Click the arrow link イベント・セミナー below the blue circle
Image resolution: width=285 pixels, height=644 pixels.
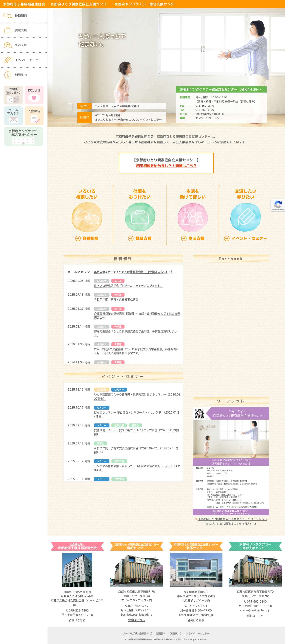246,238
